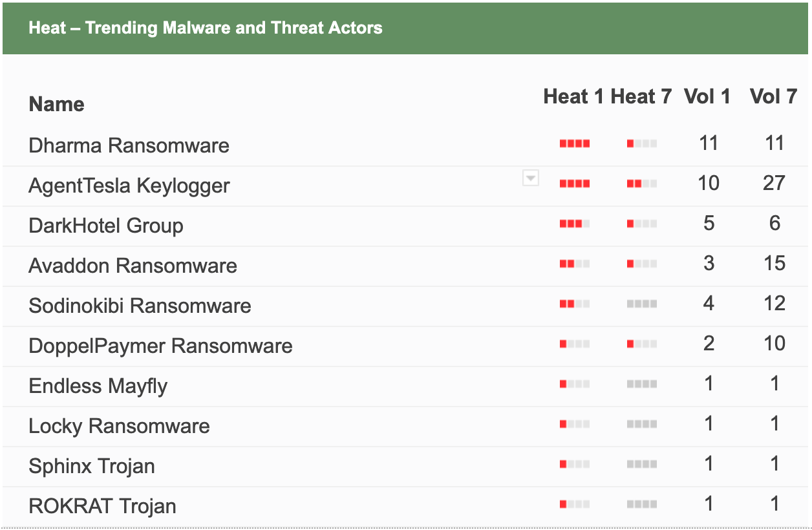Select the Sodinokibi Ransomware row name

(x=140, y=305)
